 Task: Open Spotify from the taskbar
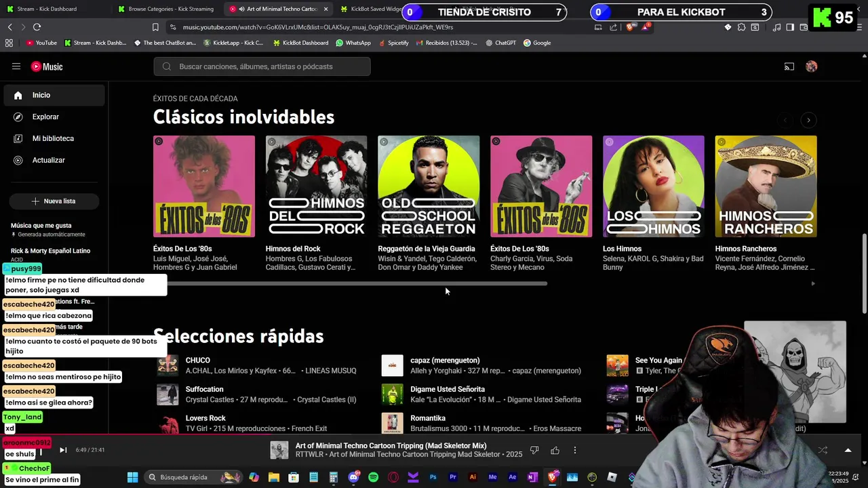tap(373, 477)
